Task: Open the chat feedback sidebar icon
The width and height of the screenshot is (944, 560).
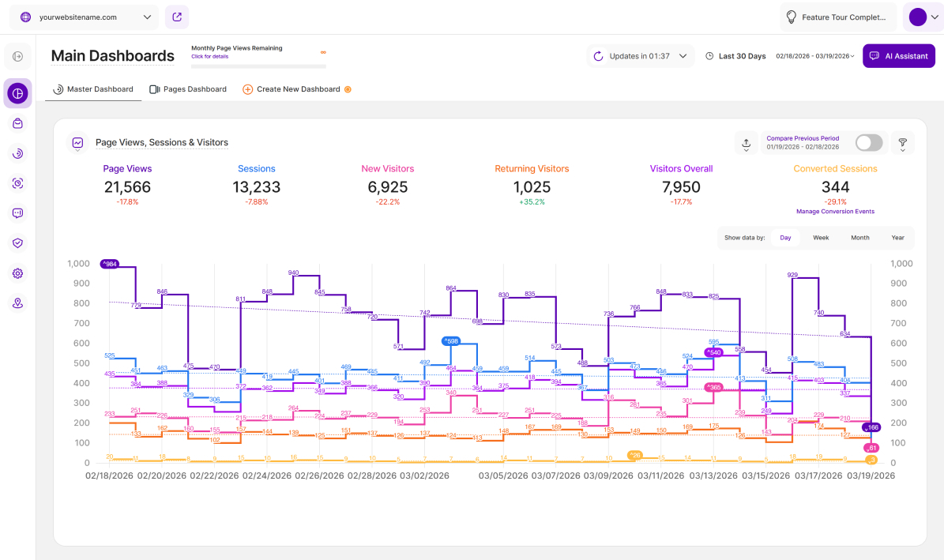Action: click(x=17, y=213)
